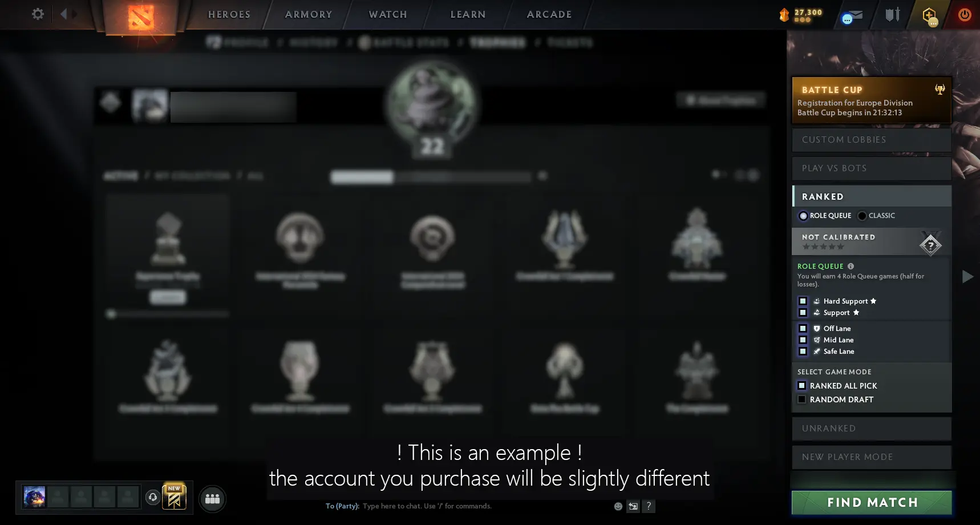The width and height of the screenshot is (980, 525).
Task: Open the Arcade tab
Action: coord(549,14)
